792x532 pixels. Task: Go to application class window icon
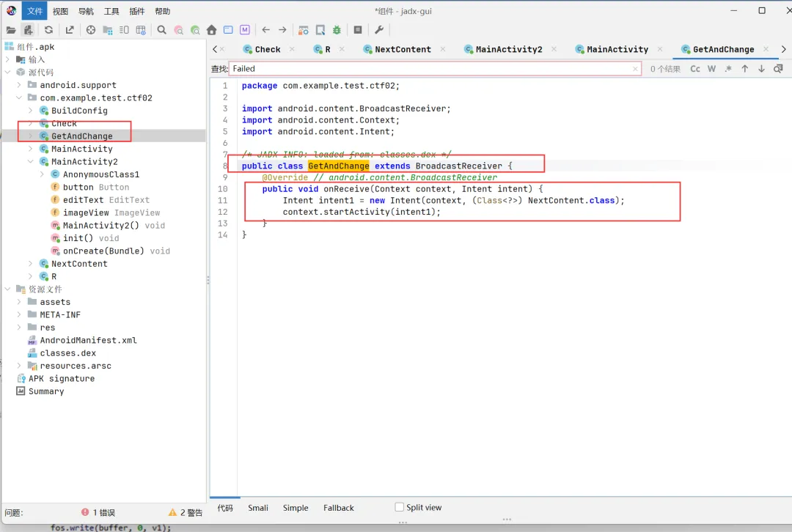228,30
